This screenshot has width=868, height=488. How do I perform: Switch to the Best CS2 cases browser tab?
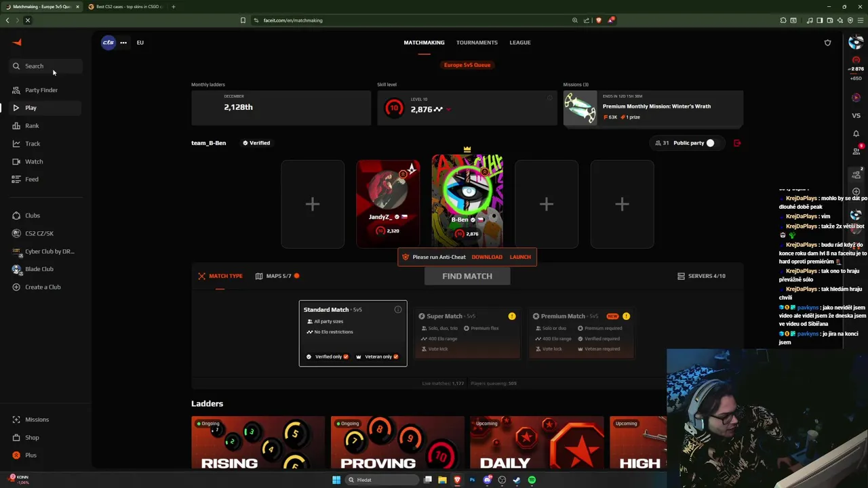[x=128, y=7]
